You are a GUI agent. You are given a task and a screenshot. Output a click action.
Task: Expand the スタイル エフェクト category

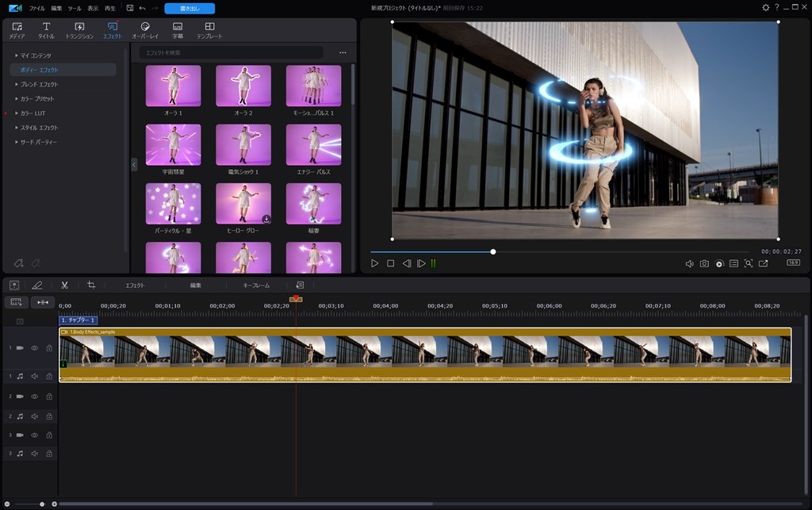[40, 127]
